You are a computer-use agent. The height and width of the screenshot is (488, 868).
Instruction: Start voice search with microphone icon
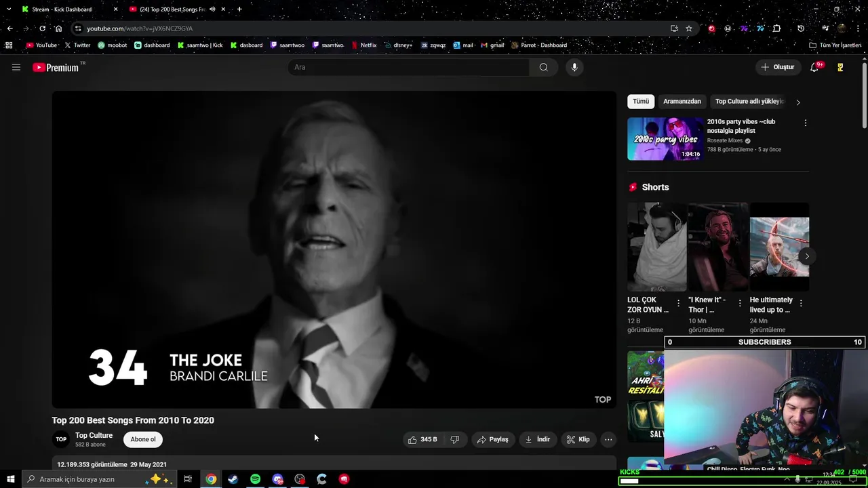coord(574,67)
